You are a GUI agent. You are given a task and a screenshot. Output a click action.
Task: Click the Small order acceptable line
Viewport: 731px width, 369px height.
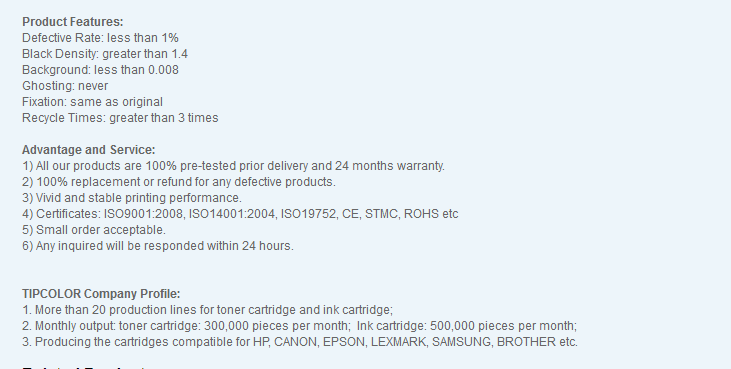point(94,230)
